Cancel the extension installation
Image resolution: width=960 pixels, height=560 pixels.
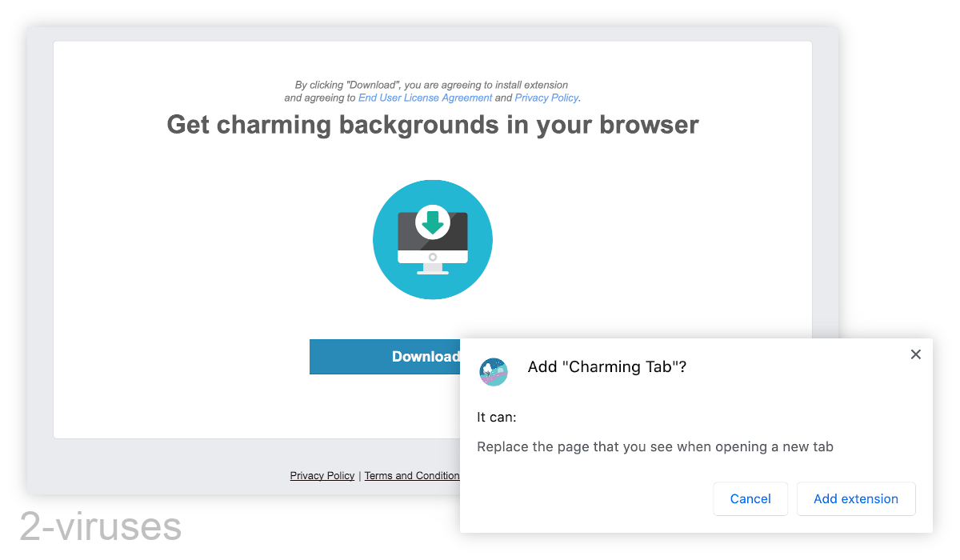click(750, 498)
